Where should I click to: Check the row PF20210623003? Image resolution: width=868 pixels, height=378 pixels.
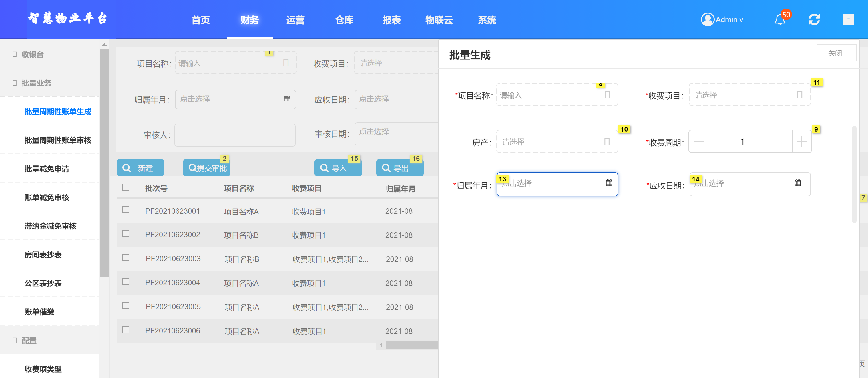(126, 258)
